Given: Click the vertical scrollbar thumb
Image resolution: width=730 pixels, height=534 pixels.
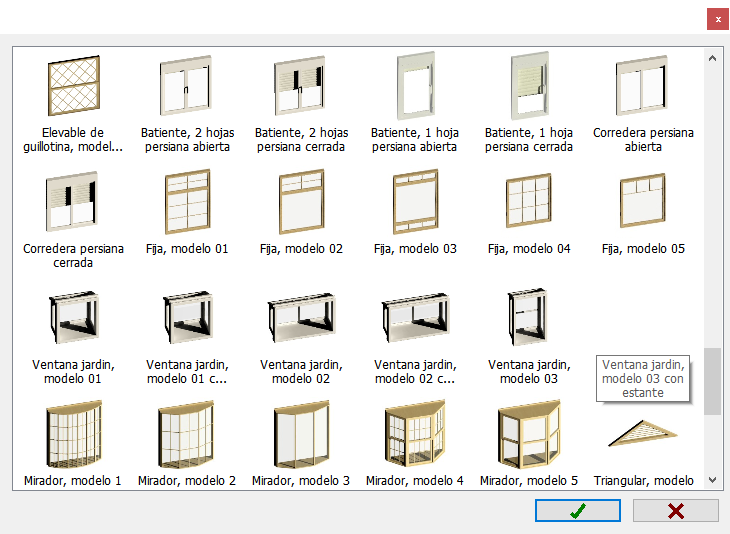Looking at the screenshot, I should tap(712, 381).
